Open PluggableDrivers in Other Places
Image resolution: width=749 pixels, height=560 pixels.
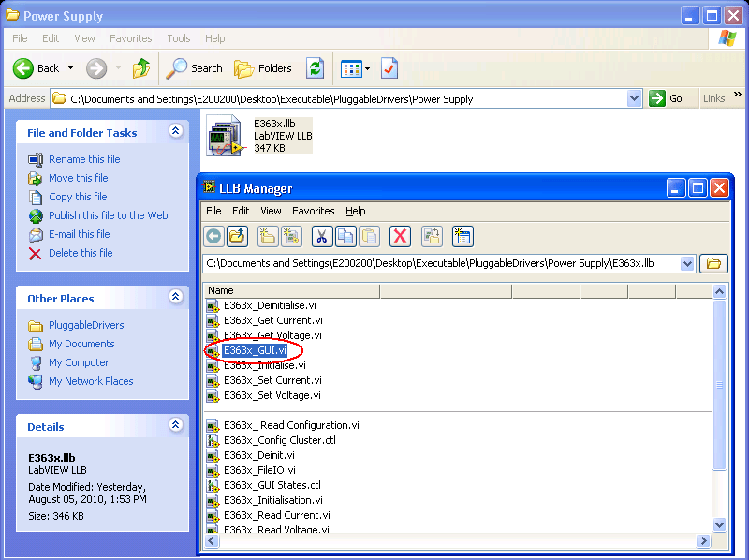click(x=86, y=325)
